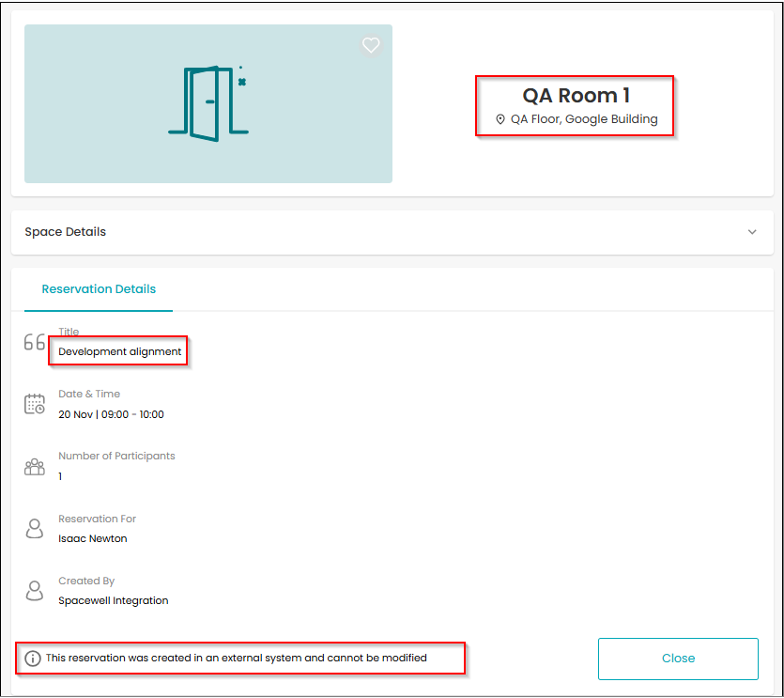The image size is (784, 698).
Task: Mark room as favorite with heart icon
Action: coord(371,45)
